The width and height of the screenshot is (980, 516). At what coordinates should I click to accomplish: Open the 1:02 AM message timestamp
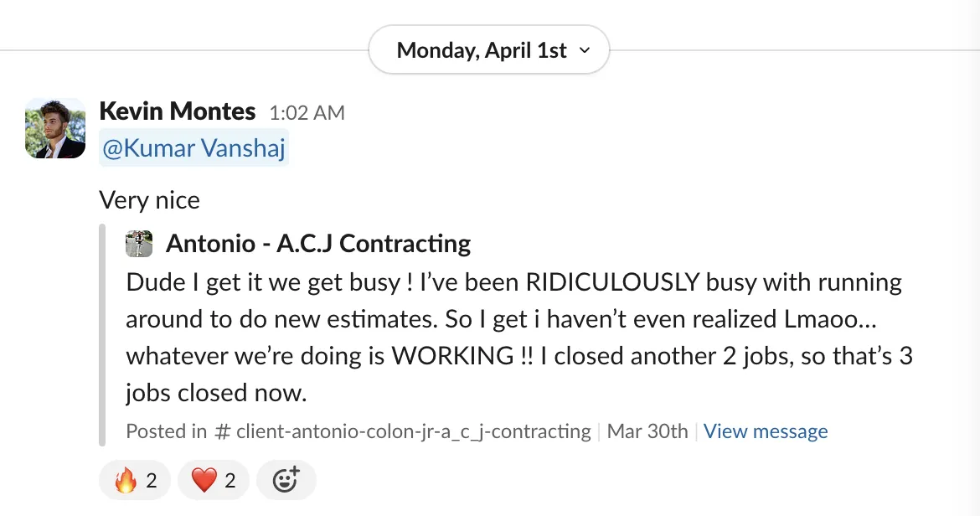(307, 112)
